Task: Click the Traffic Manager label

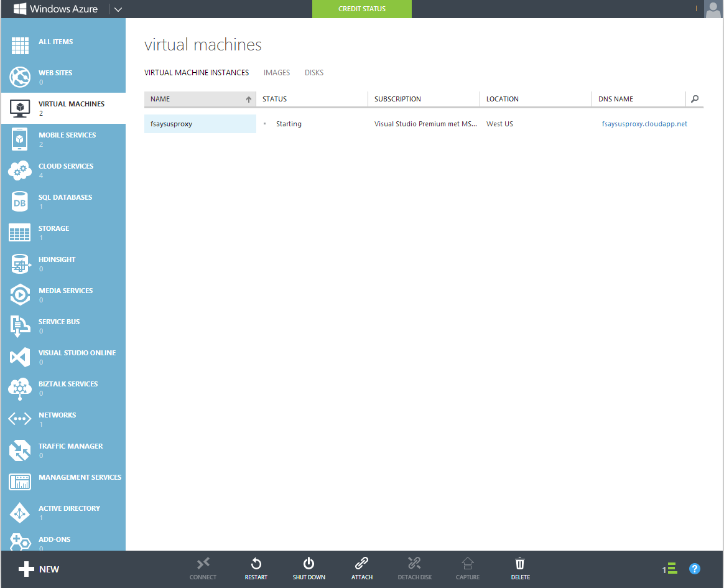Action: (71, 446)
